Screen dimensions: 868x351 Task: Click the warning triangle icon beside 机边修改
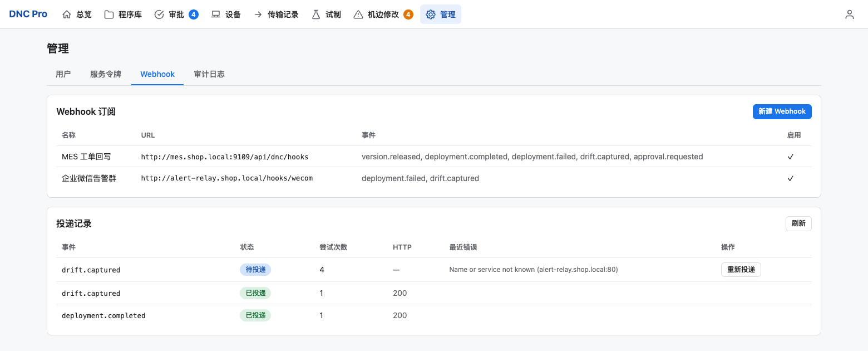tap(358, 14)
